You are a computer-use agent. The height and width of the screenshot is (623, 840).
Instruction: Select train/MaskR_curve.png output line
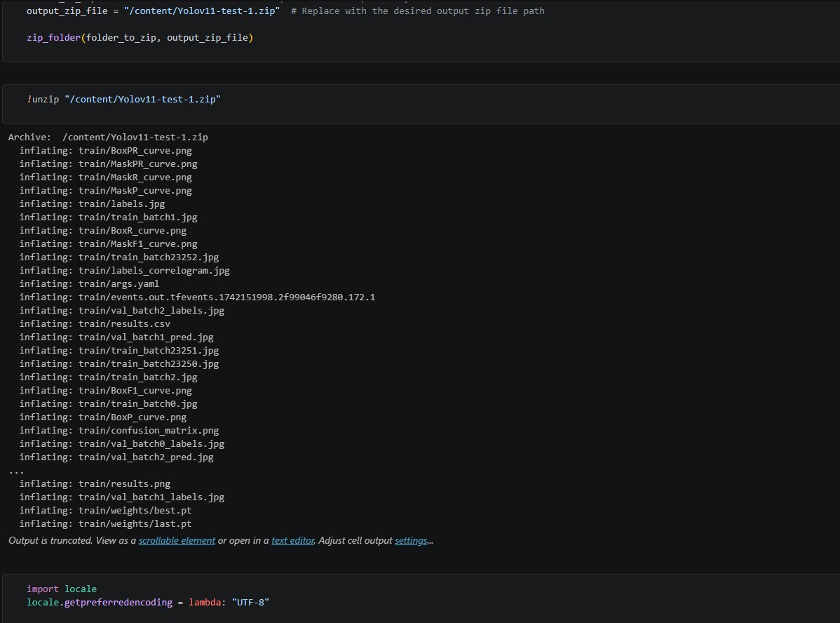106,177
